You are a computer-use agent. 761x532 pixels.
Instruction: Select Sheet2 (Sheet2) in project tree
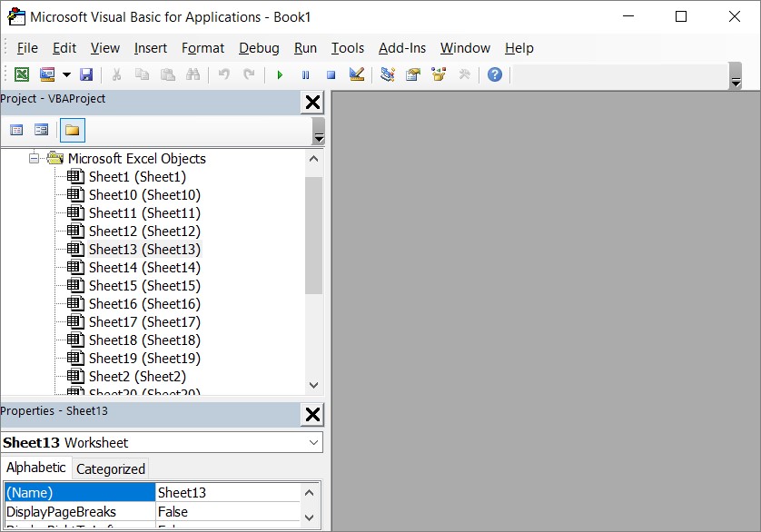pos(137,376)
